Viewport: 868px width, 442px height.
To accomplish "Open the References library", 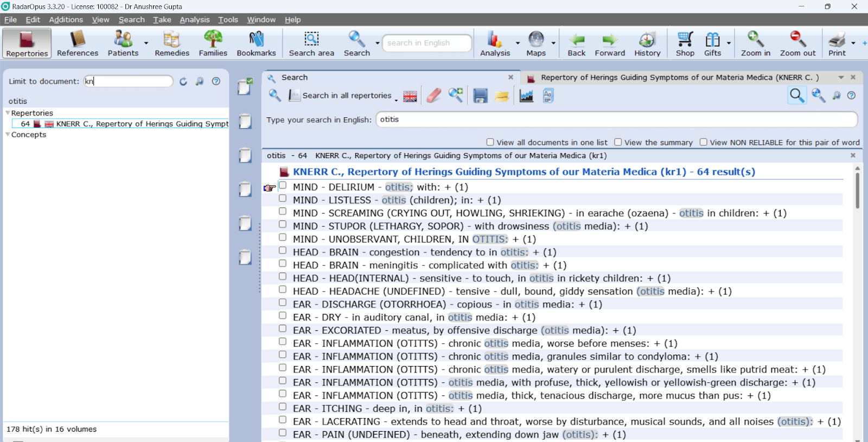I will point(78,43).
